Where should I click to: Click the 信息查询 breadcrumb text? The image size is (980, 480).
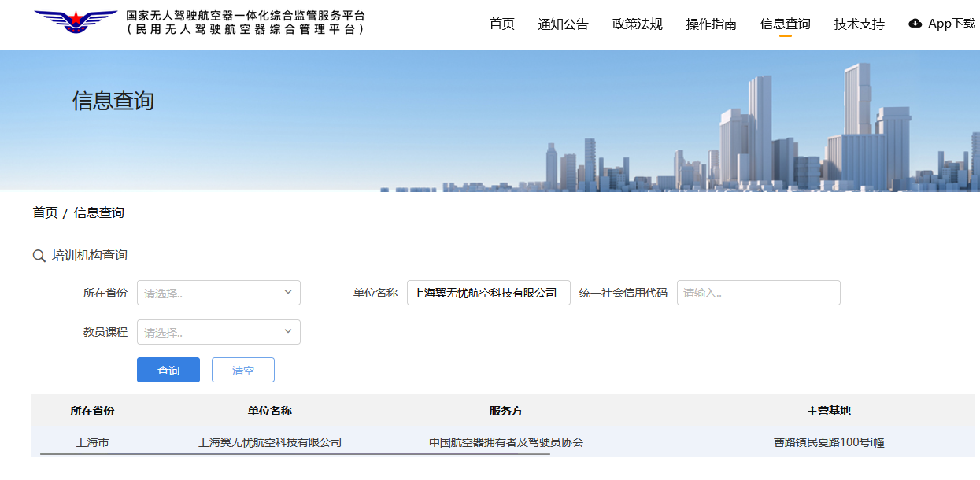point(99,212)
